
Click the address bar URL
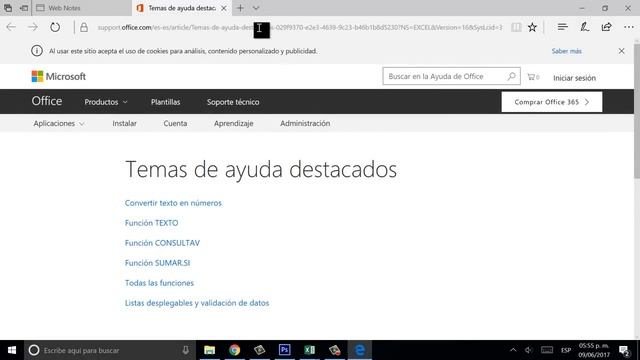[x=300, y=27]
